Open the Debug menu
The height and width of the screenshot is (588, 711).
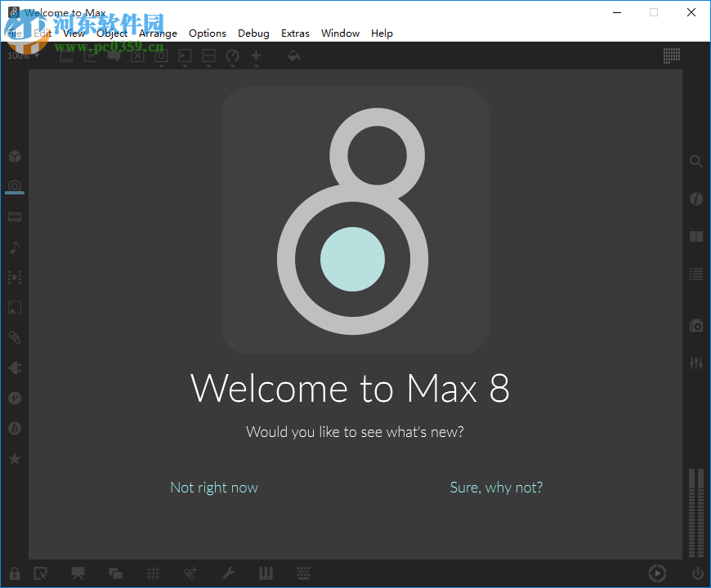click(x=253, y=33)
